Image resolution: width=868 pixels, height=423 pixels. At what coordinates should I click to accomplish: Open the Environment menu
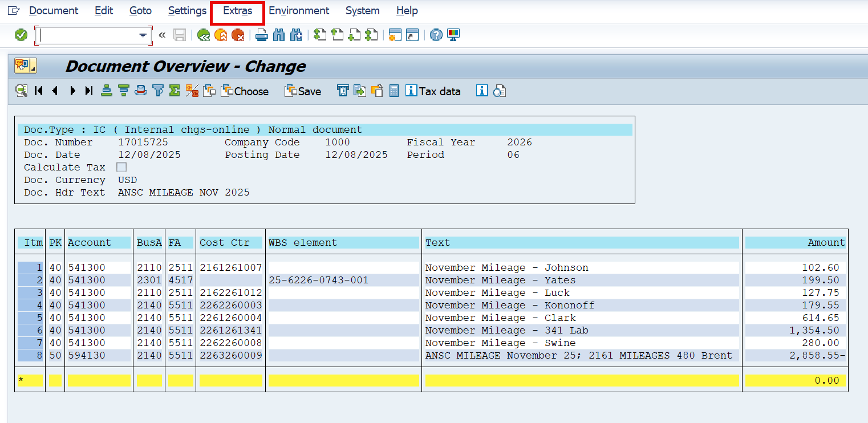click(299, 10)
